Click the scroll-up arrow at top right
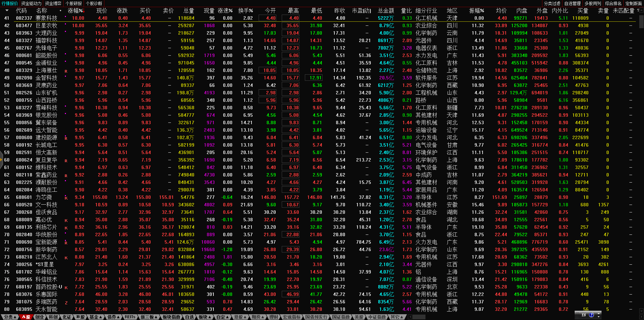This screenshot has height=320, width=644. (x=641, y=11)
